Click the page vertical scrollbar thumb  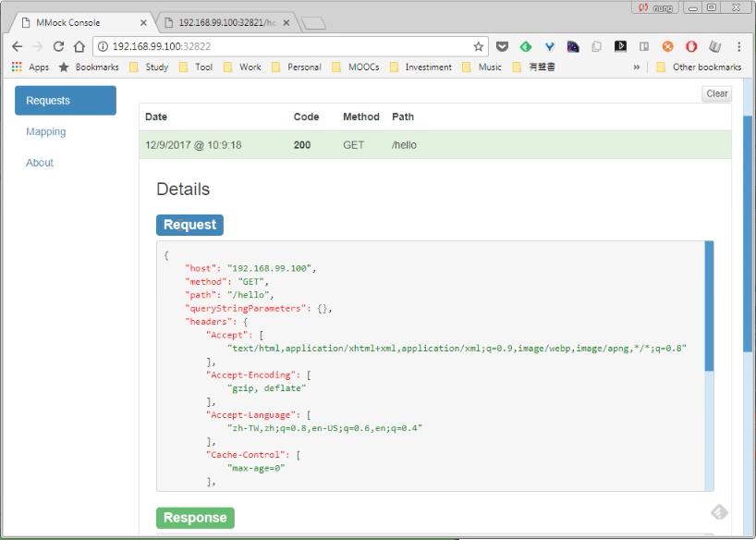pos(748,234)
